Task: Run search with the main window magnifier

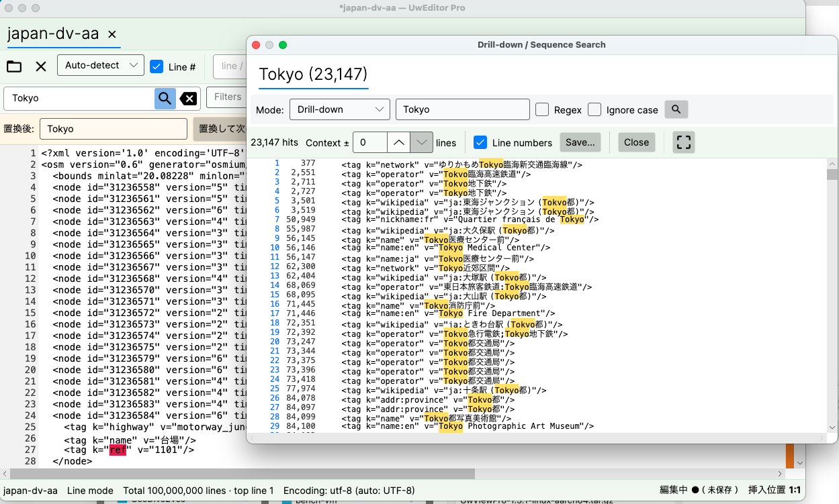Action: coord(165,98)
